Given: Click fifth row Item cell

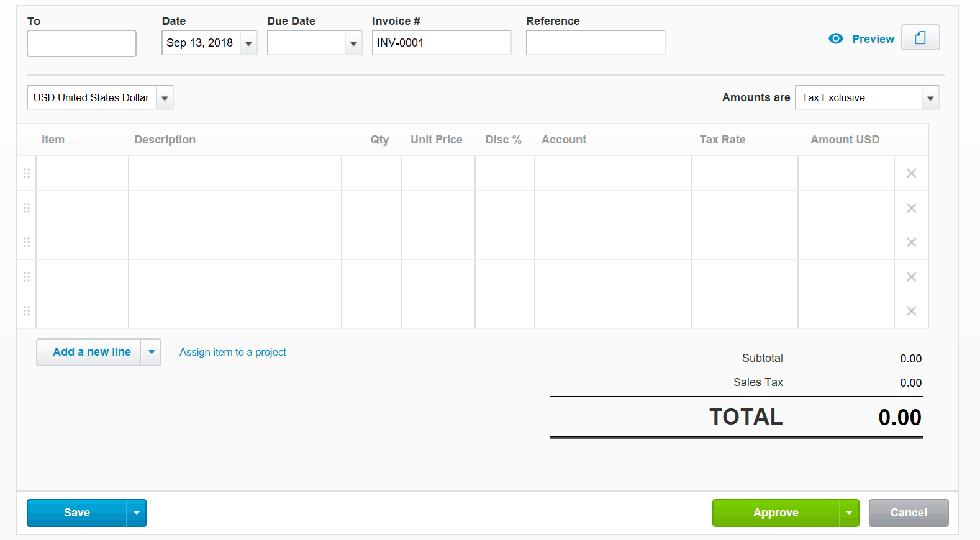Looking at the screenshot, I should [83, 311].
